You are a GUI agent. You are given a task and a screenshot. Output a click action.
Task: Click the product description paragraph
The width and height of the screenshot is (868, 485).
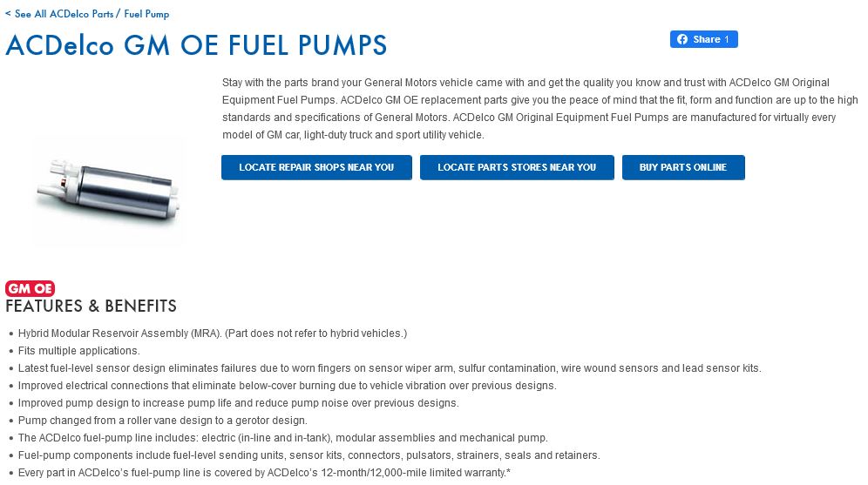[539, 109]
